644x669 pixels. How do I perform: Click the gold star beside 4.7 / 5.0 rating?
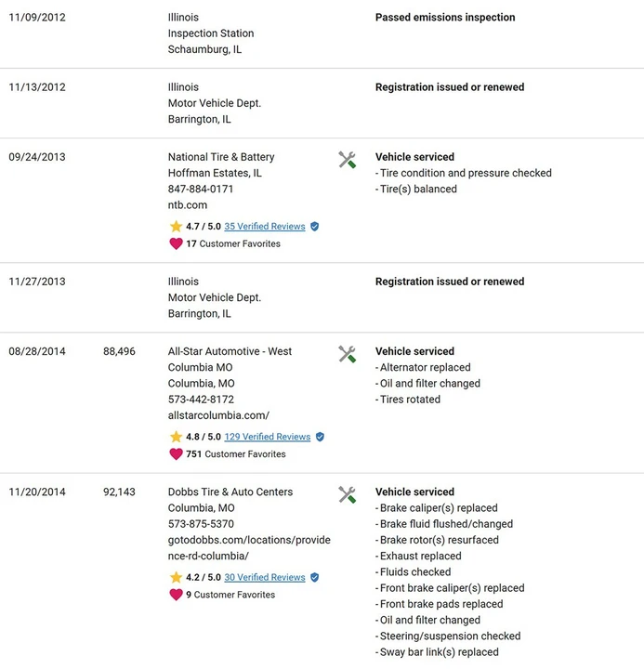tap(176, 226)
